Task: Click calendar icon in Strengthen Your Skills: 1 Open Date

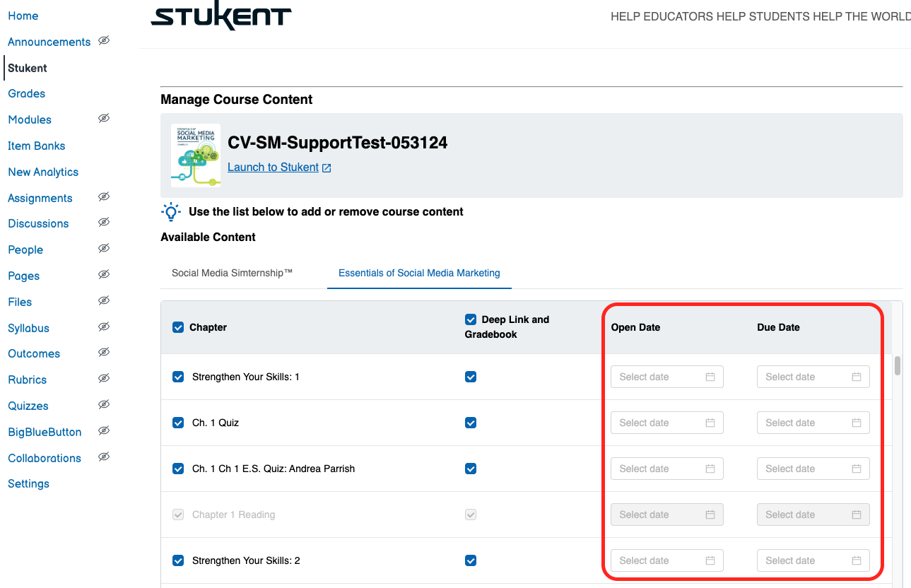Action: point(710,377)
